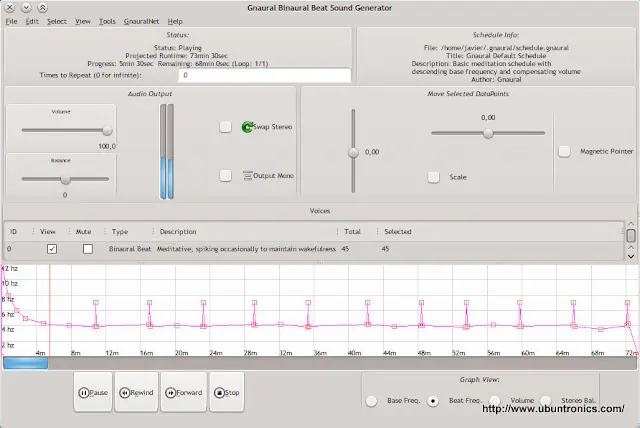The image size is (640, 428).
Task: Click the Selected column header
Action: point(398,231)
